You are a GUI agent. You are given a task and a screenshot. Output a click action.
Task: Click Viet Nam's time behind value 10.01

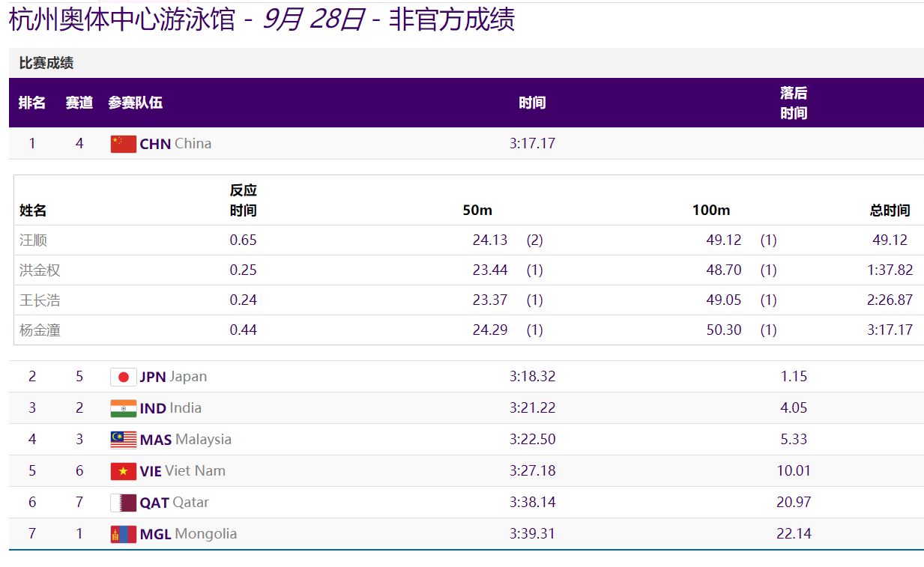click(x=794, y=471)
